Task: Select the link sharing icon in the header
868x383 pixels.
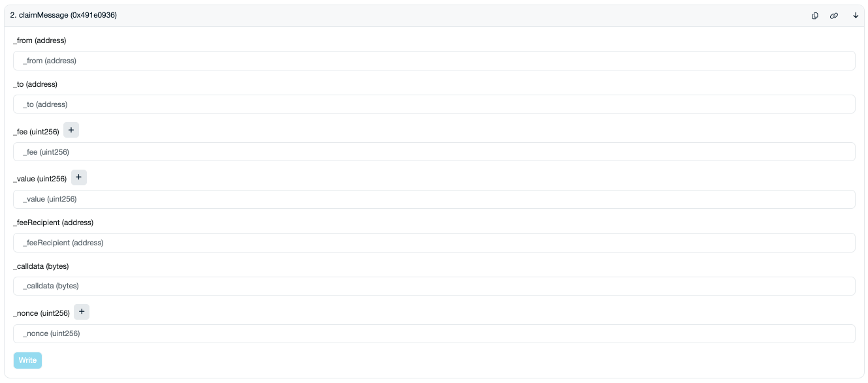Action: [x=834, y=15]
